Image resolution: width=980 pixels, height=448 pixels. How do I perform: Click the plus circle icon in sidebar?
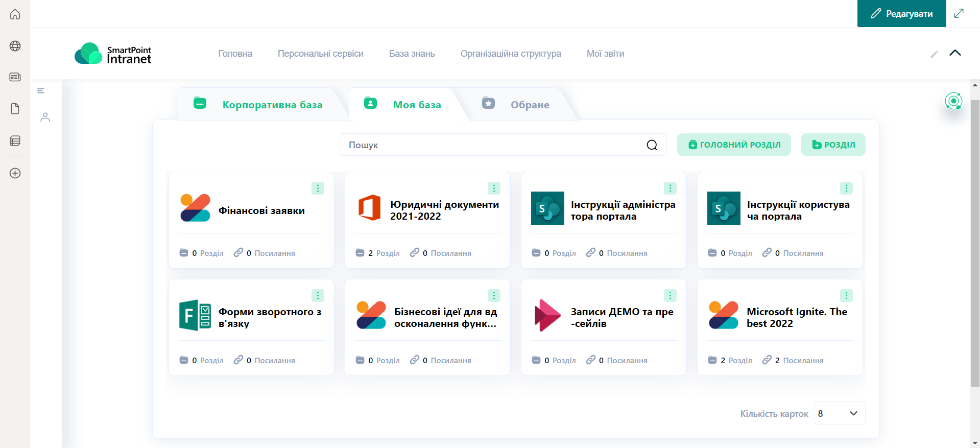click(15, 173)
